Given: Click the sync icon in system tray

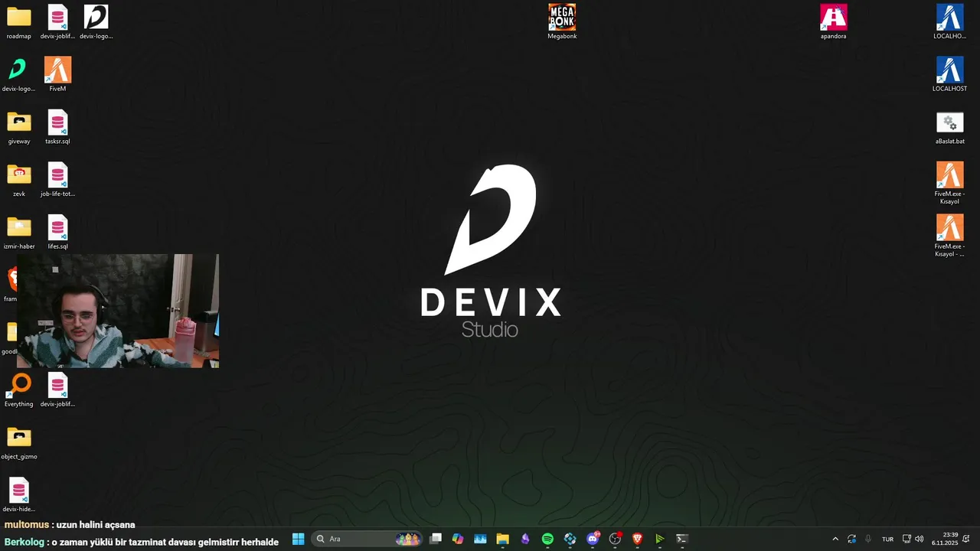Looking at the screenshot, I should [x=851, y=539].
